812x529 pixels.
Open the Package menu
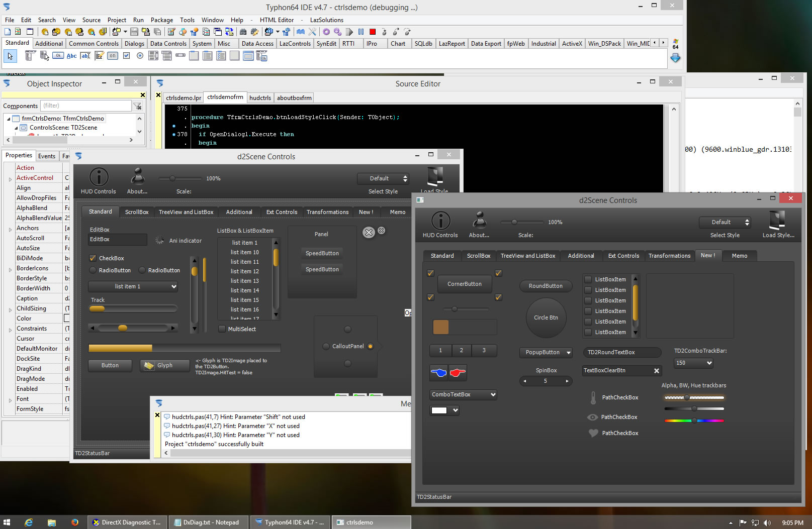[161, 20]
